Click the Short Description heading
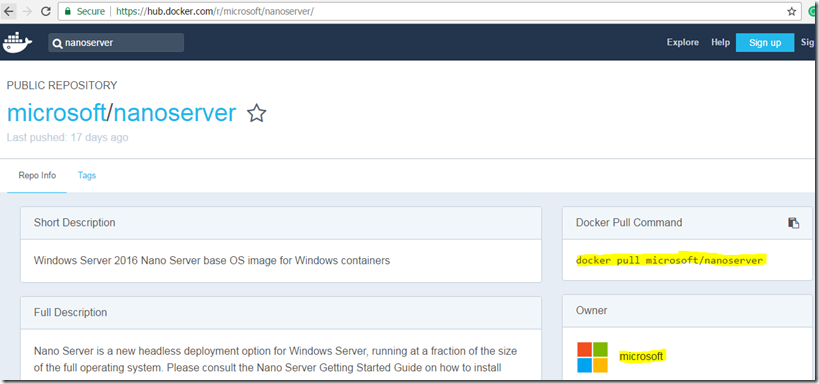This screenshot has height=384, width=819. 74,223
